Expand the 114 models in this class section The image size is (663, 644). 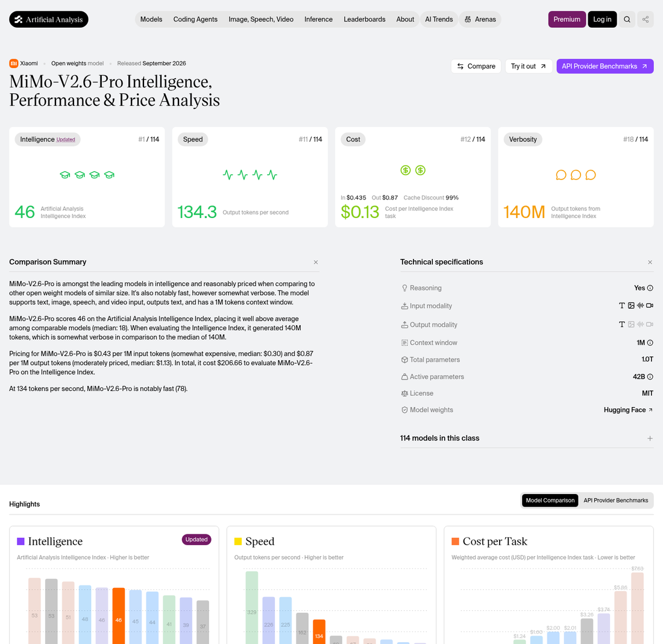[x=650, y=439]
